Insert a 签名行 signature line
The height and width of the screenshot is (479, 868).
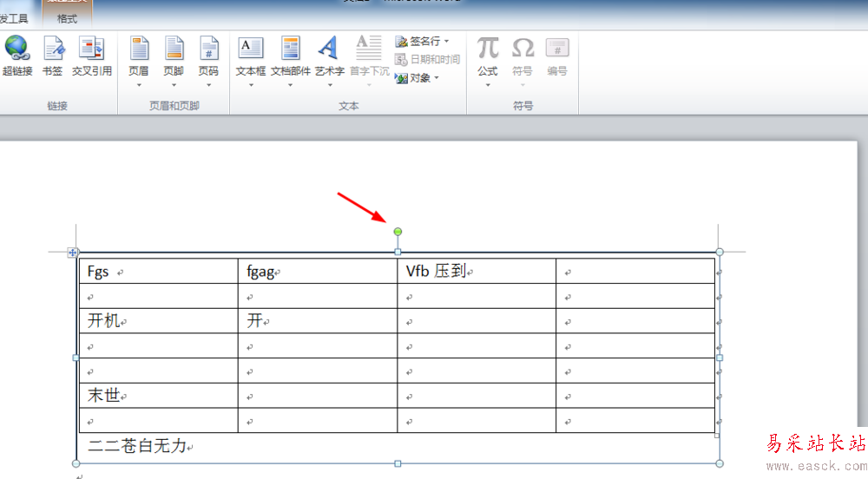(x=418, y=41)
